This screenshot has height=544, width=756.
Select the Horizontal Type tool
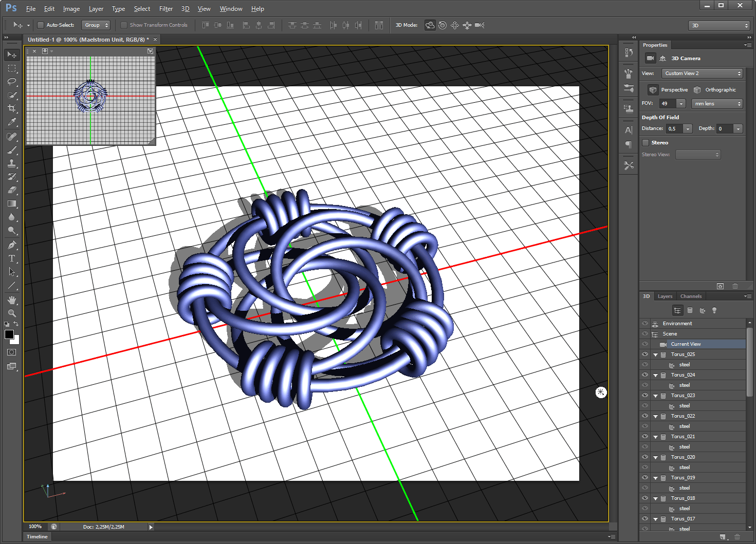pyautogui.click(x=12, y=258)
